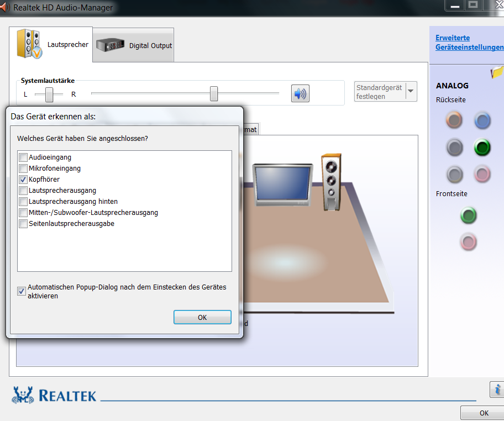Click the information icon button
This screenshot has height=421, width=504.
[x=497, y=390]
